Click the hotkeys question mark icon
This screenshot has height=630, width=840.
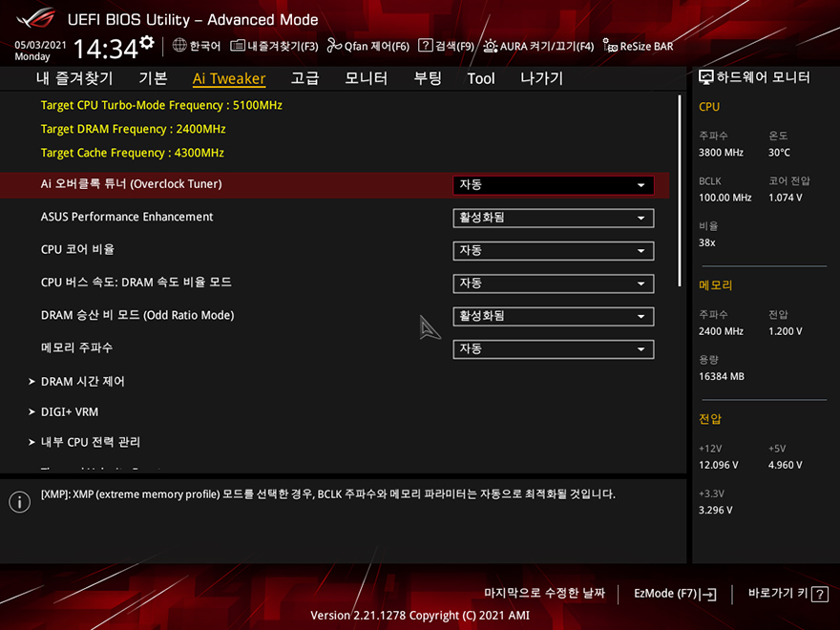[820, 594]
